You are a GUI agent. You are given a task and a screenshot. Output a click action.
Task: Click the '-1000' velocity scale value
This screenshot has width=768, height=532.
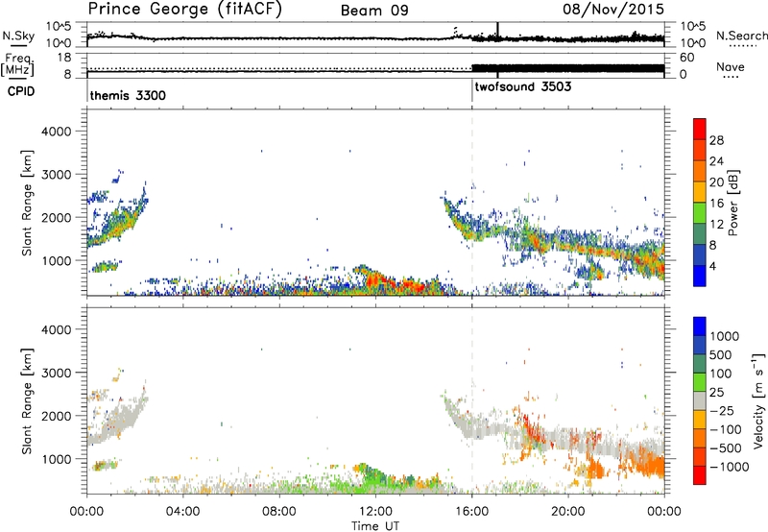(730, 467)
